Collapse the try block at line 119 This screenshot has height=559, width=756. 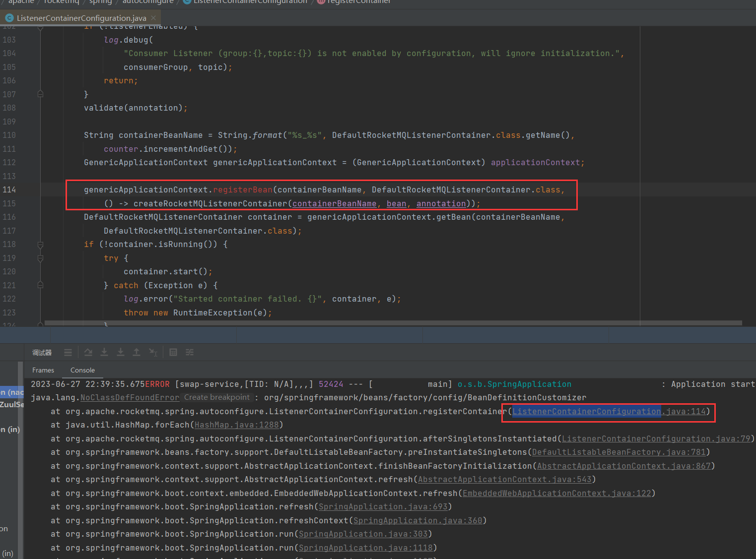[41, 258]
